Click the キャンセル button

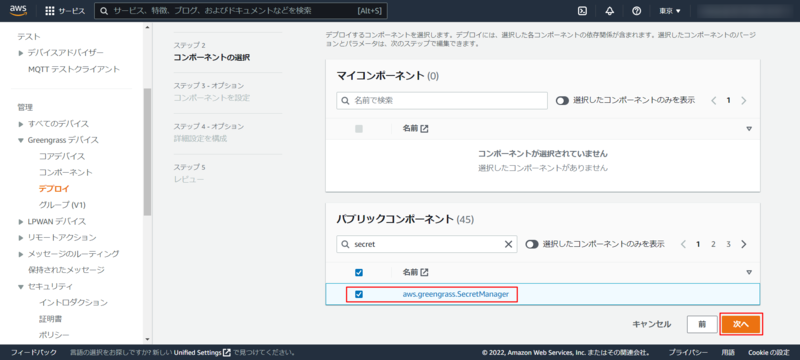pos(652,324)
